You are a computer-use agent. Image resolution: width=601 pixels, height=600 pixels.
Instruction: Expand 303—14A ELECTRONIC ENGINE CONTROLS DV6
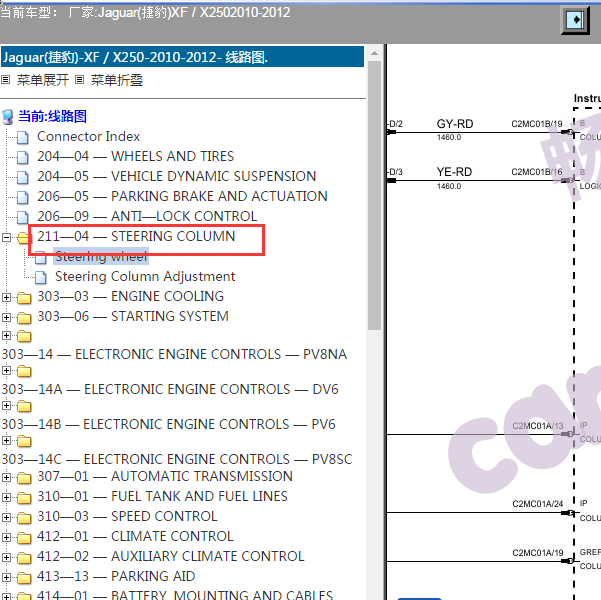coord(6,370)
